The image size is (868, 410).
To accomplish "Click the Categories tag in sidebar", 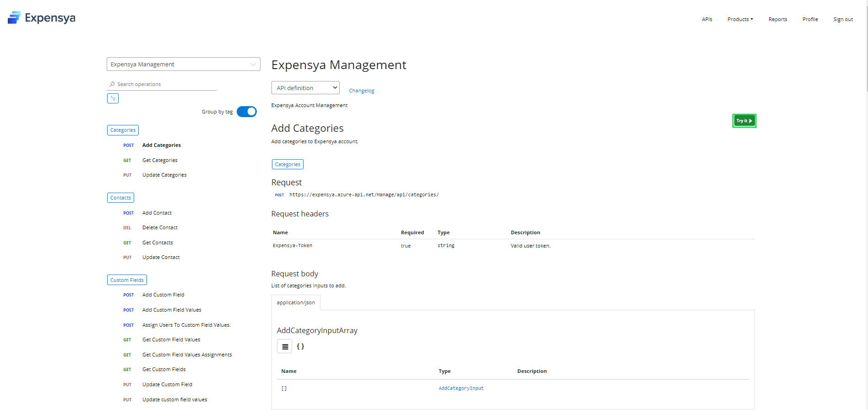I will click(x=123, y=130).
